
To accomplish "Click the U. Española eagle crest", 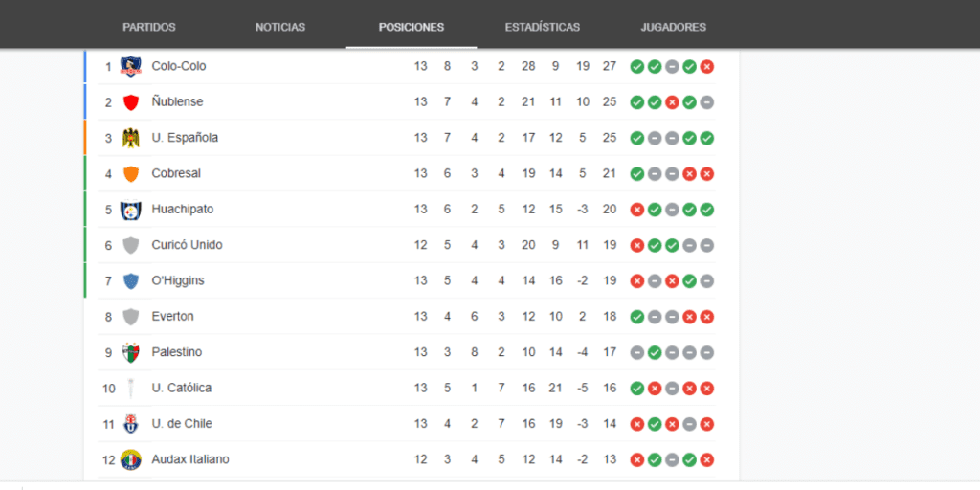I will 130,138.
